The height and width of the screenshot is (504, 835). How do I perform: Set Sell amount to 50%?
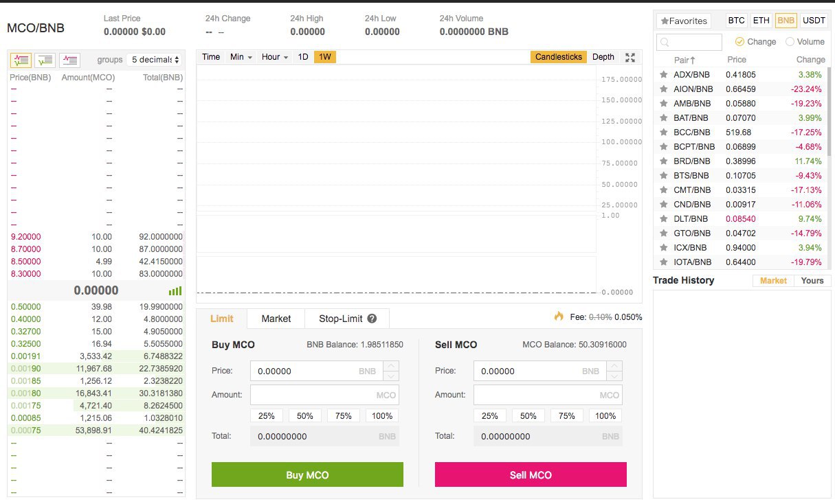tap(528, 415)
